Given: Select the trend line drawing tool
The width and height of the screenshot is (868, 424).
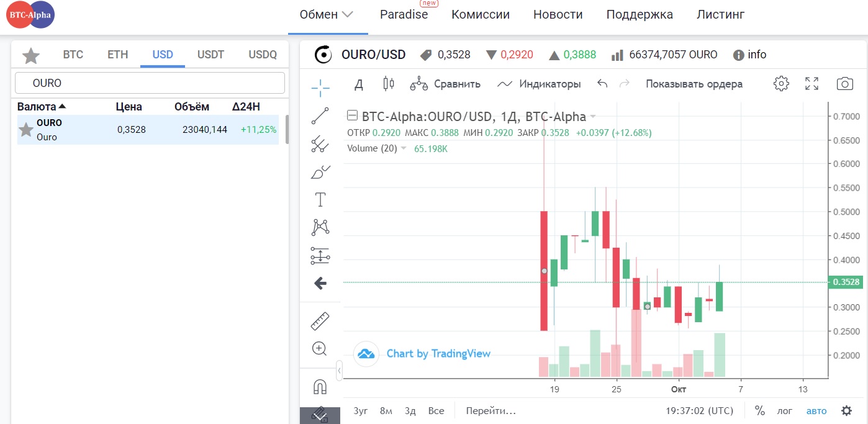Looking at the screenshot, I should click(x=320, y=116).
